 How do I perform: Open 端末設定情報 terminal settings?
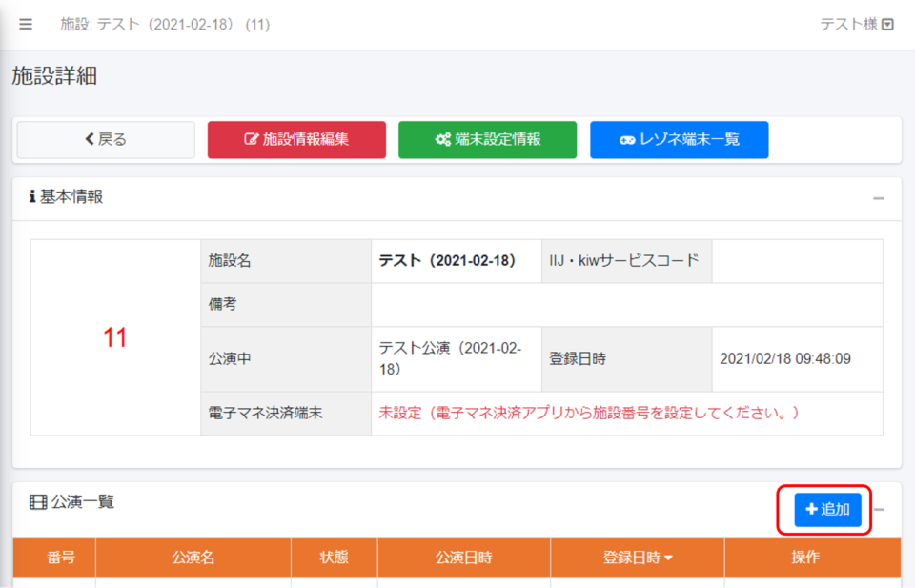(x=487, y=139)
